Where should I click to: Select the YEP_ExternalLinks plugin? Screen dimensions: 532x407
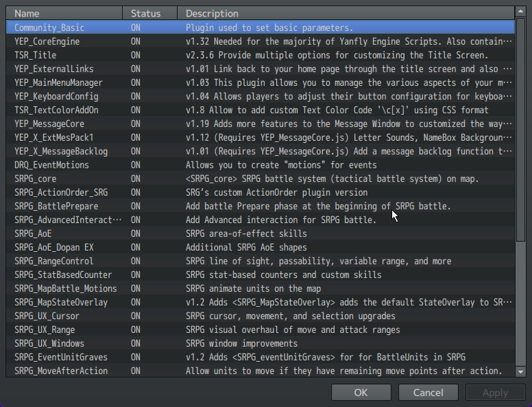pyautogui.click(x=261, y=69)
